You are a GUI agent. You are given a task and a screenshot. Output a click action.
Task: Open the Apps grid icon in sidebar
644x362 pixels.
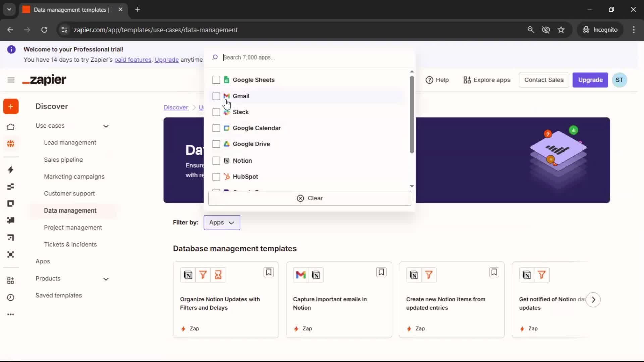click(x=11, y=281)
